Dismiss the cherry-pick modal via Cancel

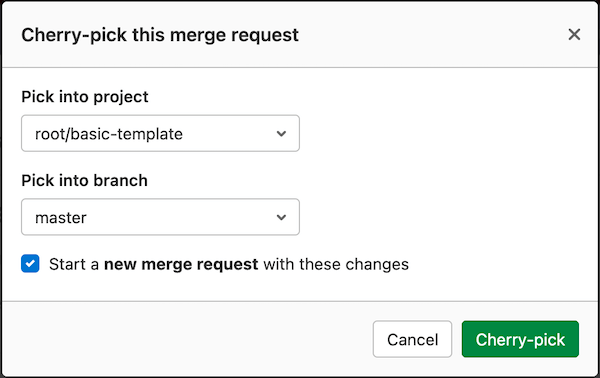412,339
